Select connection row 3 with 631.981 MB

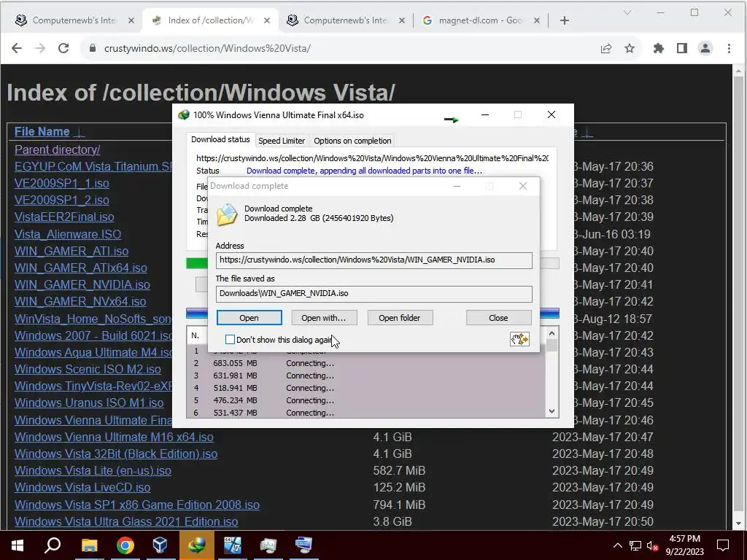(x=366, y=376)
